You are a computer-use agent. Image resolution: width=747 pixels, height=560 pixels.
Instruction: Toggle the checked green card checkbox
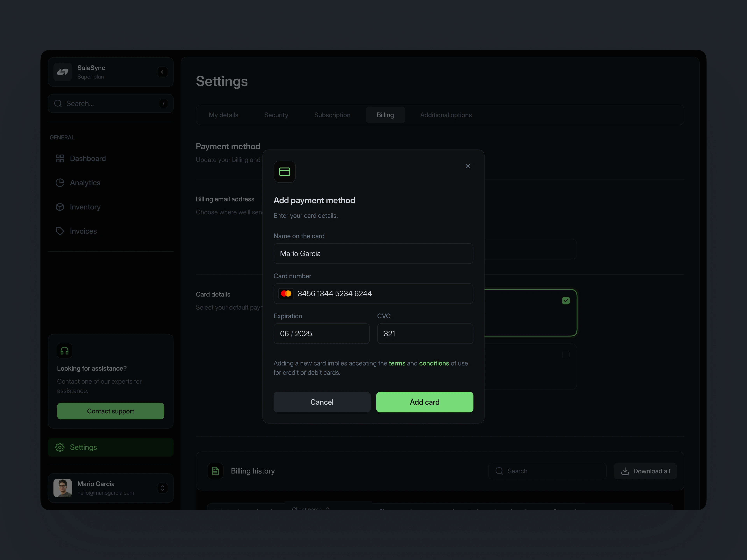pos(566,301)
